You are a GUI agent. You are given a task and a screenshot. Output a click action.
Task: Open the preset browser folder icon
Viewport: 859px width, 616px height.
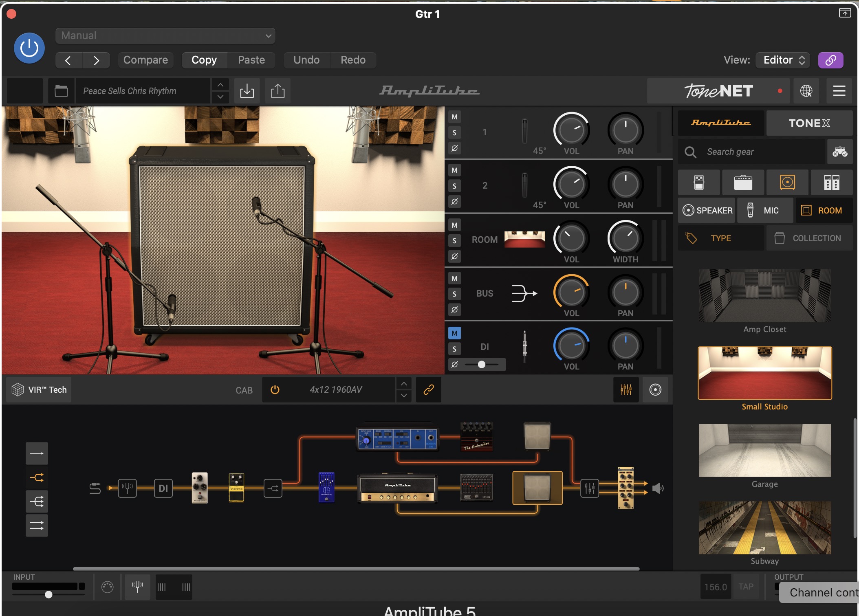coord(61,91)
